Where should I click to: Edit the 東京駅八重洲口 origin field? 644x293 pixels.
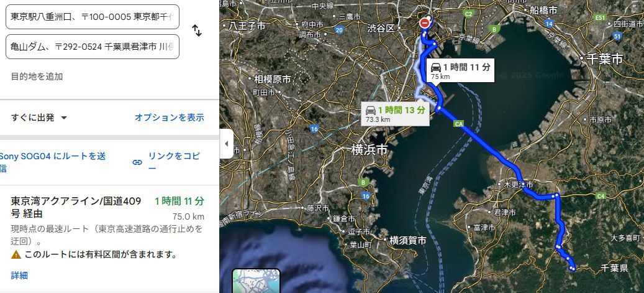coord(93,17)
